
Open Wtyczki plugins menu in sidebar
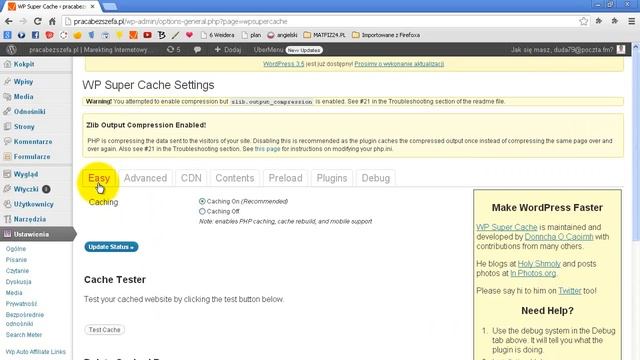27,189
